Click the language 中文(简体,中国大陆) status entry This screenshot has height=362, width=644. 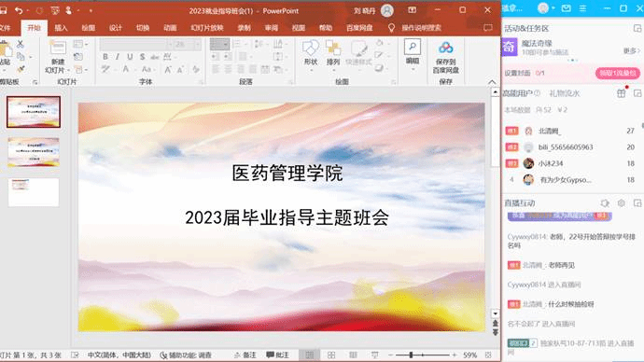119,355
